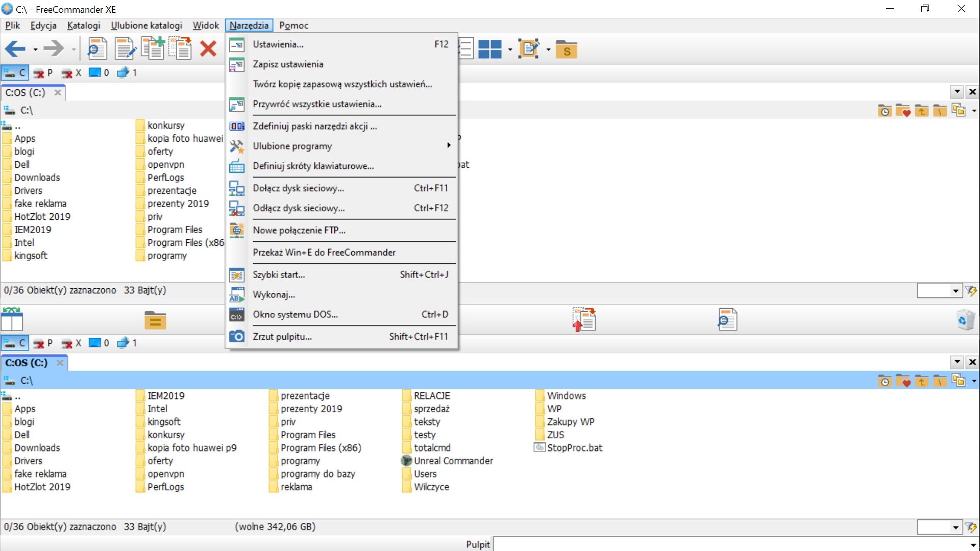
Task: Open favorite folders heart icon in top panel
Action: (x=903, y=110)
